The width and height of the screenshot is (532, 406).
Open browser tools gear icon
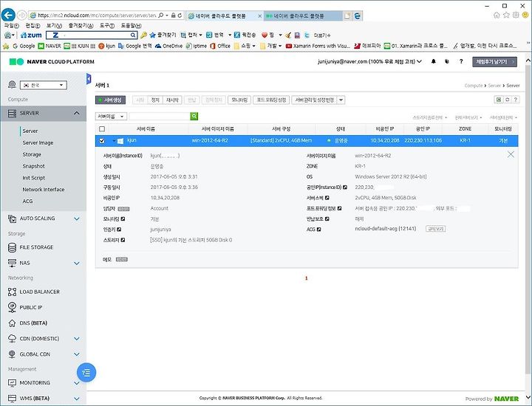(x=516, y=16)
